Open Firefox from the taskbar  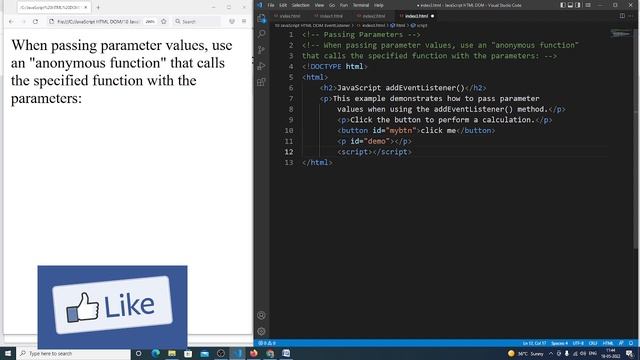(253, 353)
